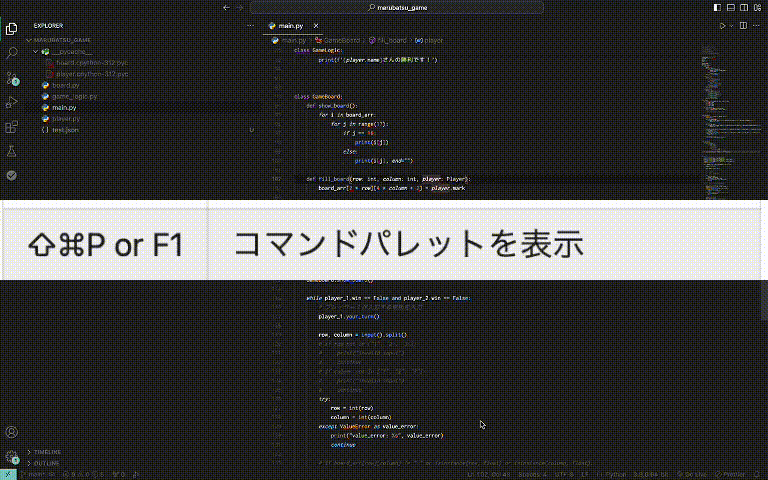Screen dimensions: 768x480
Task: Close the main.py tab
Action: point(316,25)
